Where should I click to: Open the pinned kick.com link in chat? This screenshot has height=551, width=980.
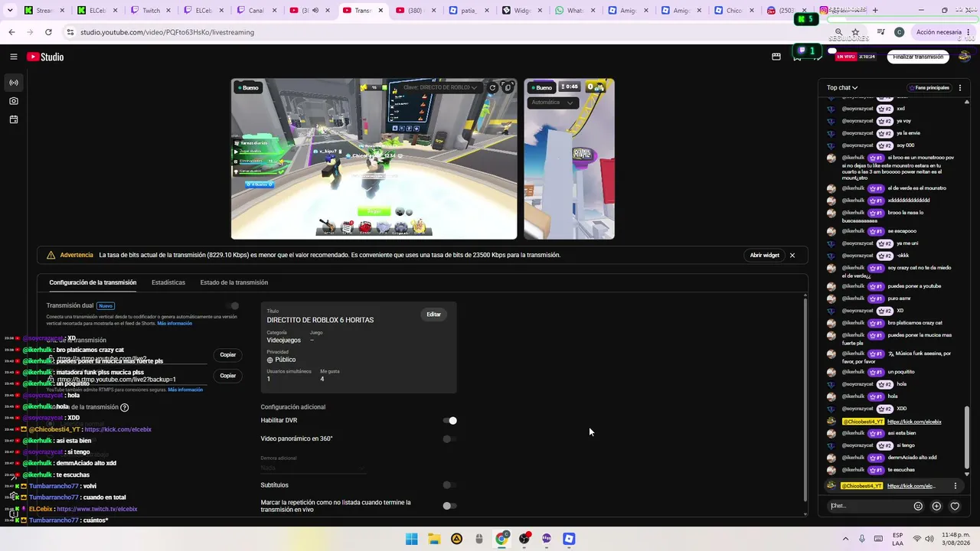(912, 486)
